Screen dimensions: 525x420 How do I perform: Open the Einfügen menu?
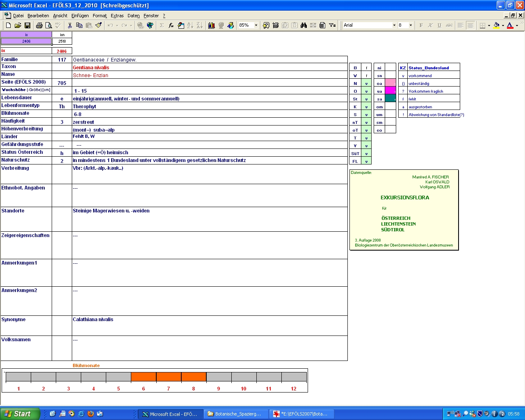pyautogui.click(x=80, y=16)
